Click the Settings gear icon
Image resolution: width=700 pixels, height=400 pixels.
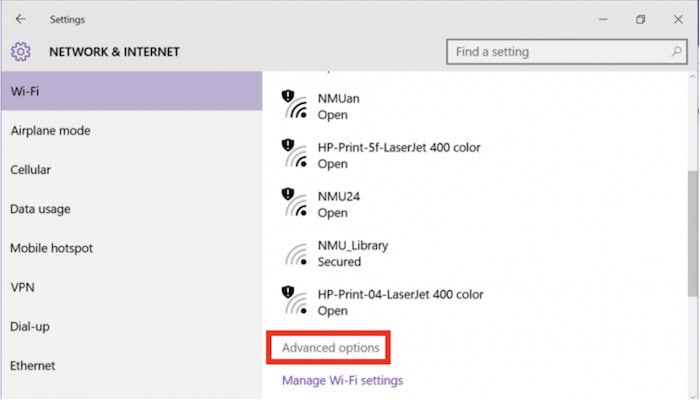pos(21,52)
